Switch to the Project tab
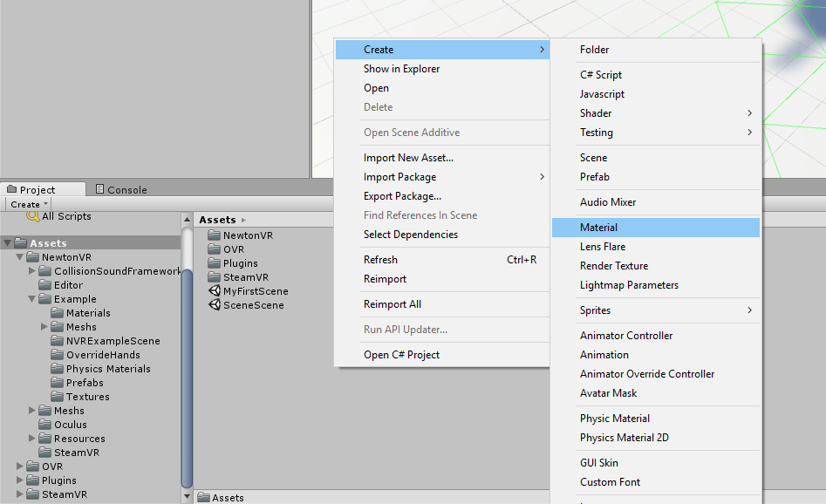This screenshot has height=504, width=826. (43, 189)
